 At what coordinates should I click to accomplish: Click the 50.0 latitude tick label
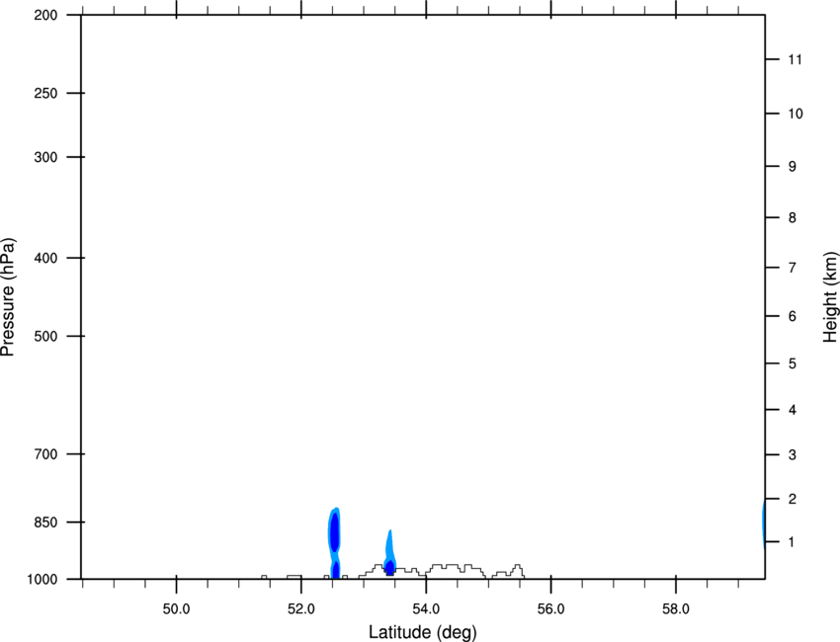pyautogui.click(x=176, y=609)
